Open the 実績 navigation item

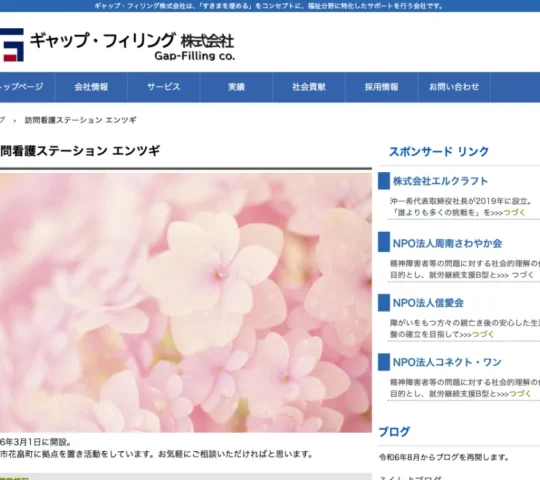[236, 87]
